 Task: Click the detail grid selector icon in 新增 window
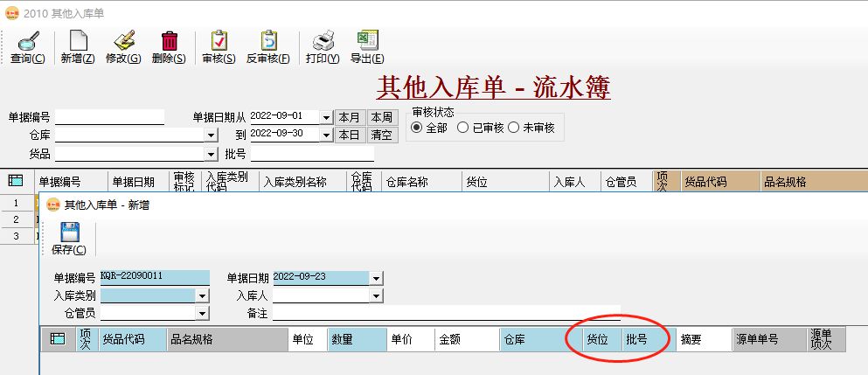58,339
